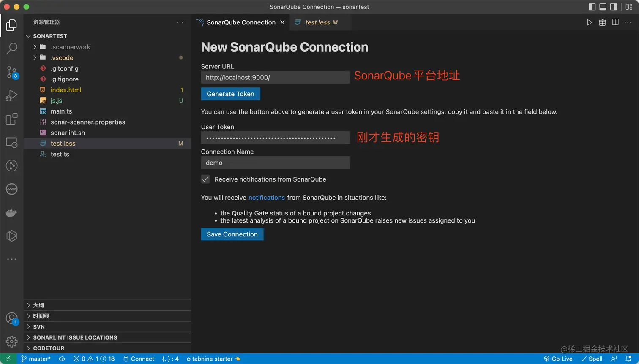Screen dimensions: 639x364
Task: Open the Remote Explorer view
Action: (x=11, y=143)
